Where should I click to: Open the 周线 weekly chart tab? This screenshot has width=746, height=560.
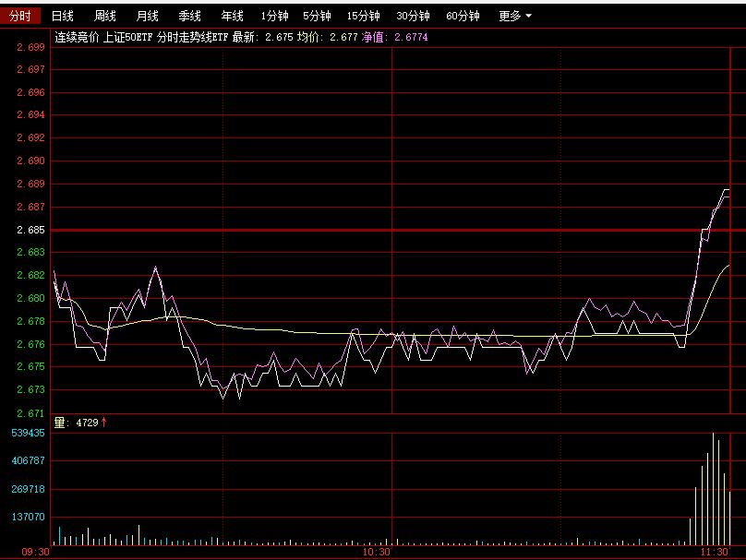pyautogui.click(x=104, y=17)
